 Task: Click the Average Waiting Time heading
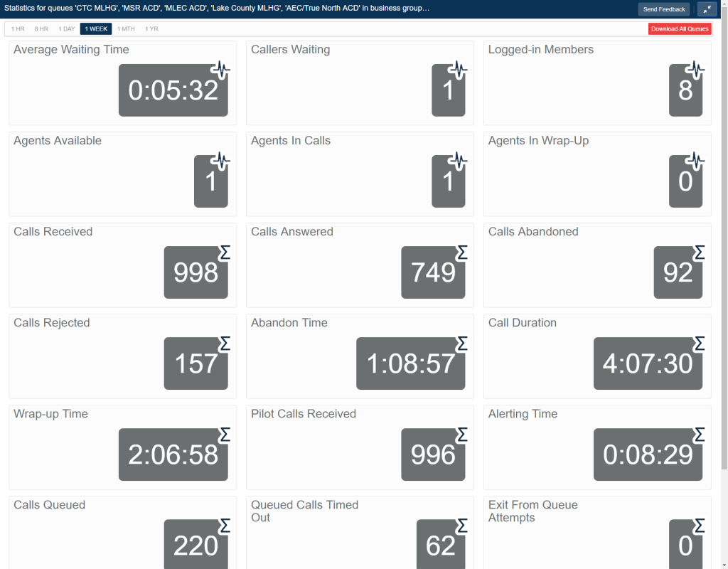pos(72,49)
